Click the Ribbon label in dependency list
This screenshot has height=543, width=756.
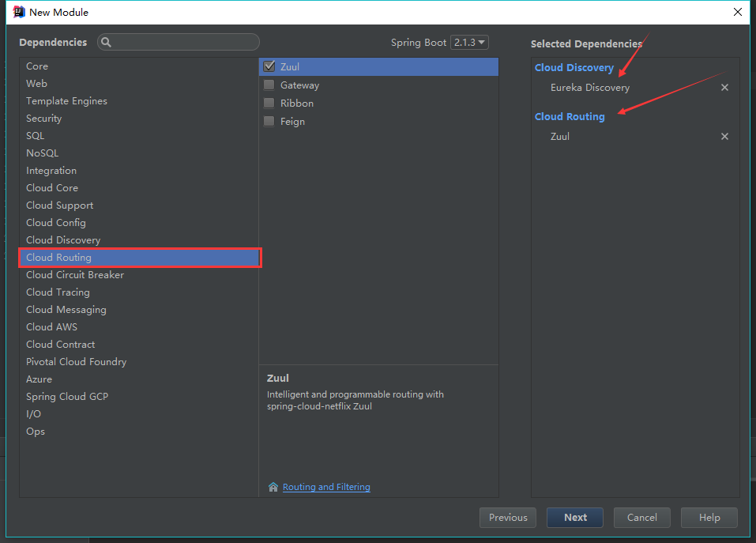[x=297, y=104]
